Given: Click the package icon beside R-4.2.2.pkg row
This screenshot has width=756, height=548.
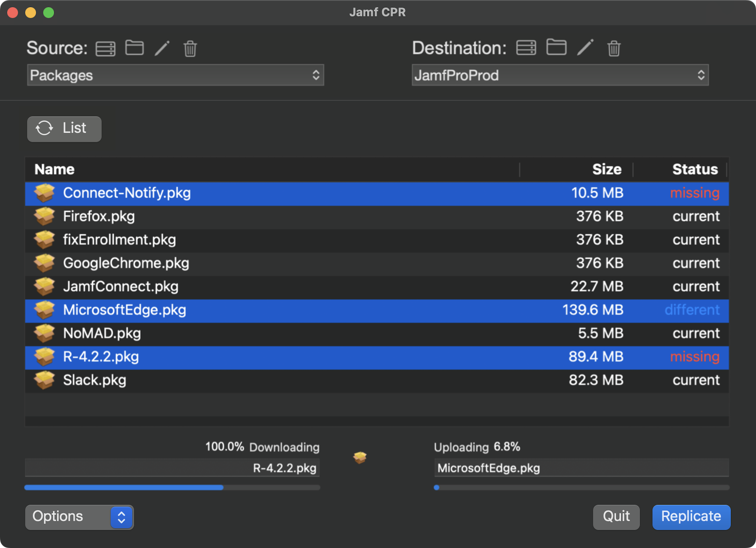Looking at the screenshot, I should coord(45,357).
